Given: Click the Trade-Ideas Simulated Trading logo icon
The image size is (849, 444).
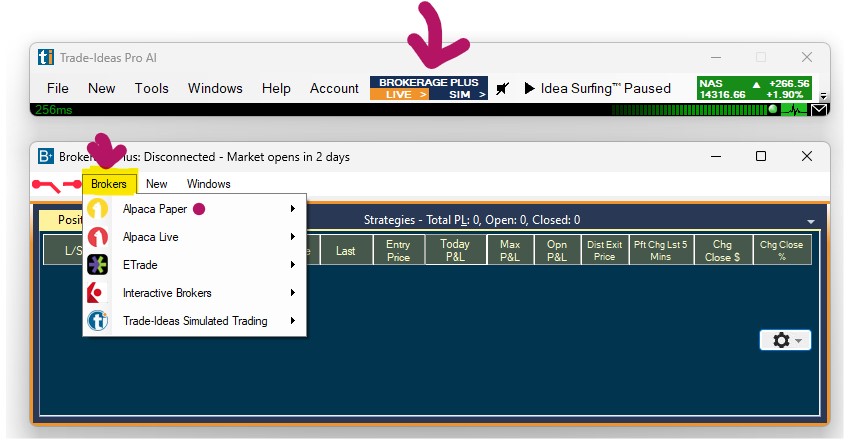Looking at the screenshot, I should coord(97,321).
